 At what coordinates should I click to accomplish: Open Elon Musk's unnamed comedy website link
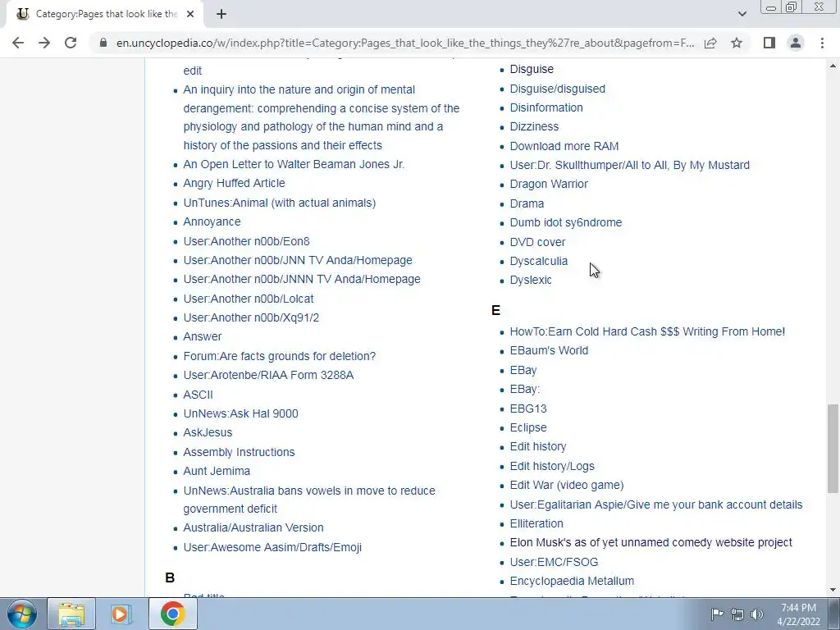click(651, 542)
